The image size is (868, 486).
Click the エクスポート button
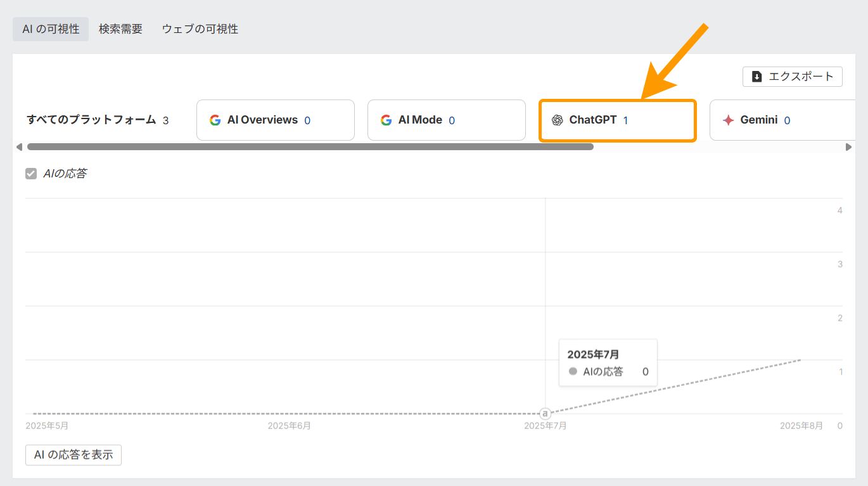792,76
